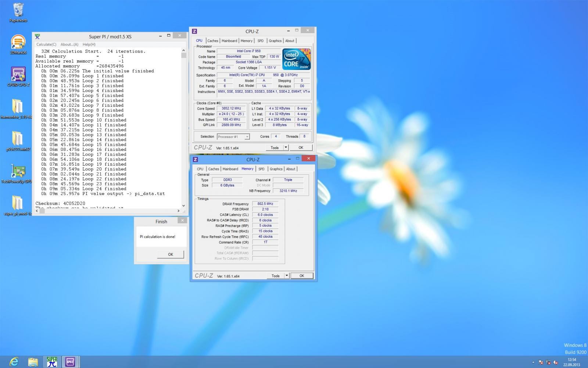
Task: Click Super PI horizontal scrollbar right arrow
Action: click(179, 211)
